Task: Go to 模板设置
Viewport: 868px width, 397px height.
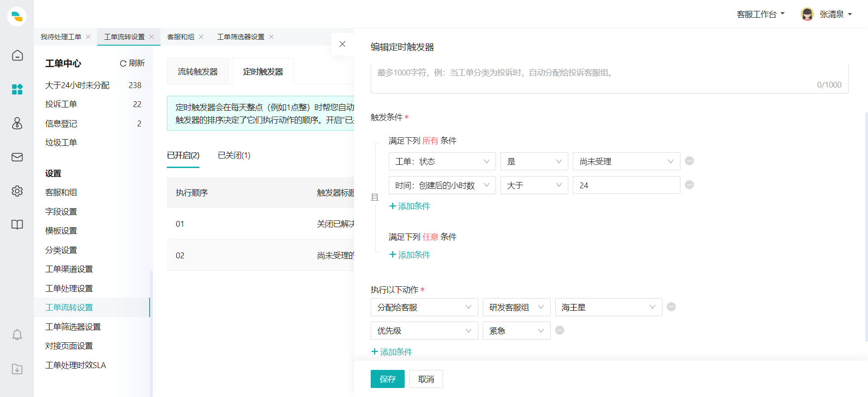Action: tap(61, 231)
